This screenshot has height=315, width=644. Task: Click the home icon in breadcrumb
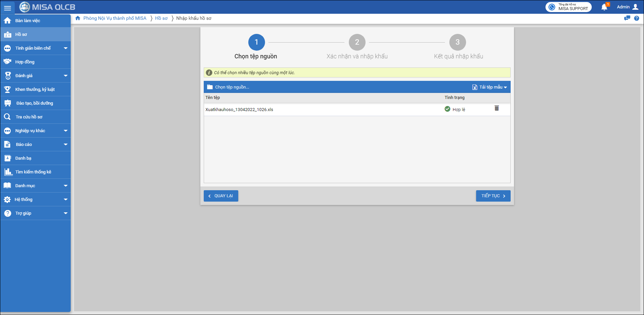coord(78,18)
